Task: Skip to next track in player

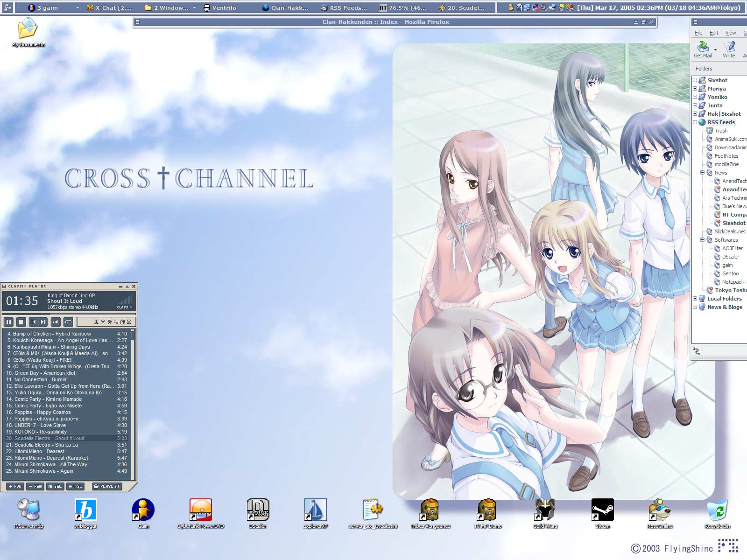Action: coord(42,322)
